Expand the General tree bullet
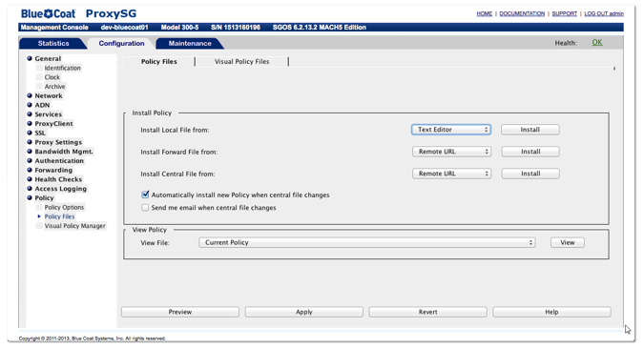Viewport: 644px width, 349px height. point(30,58)
